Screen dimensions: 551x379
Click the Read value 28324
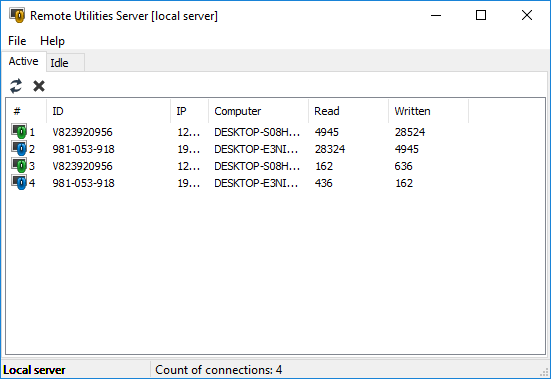[330, 149]
